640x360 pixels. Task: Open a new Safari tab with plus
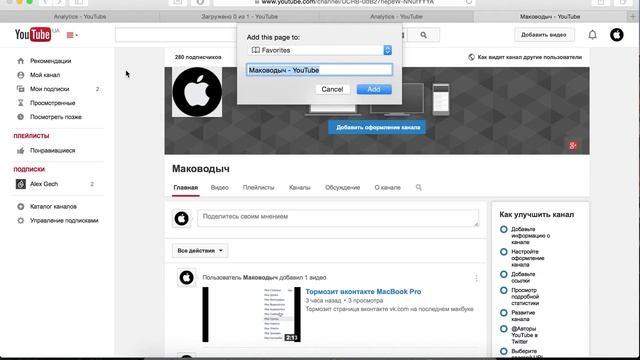coord(633,17)
